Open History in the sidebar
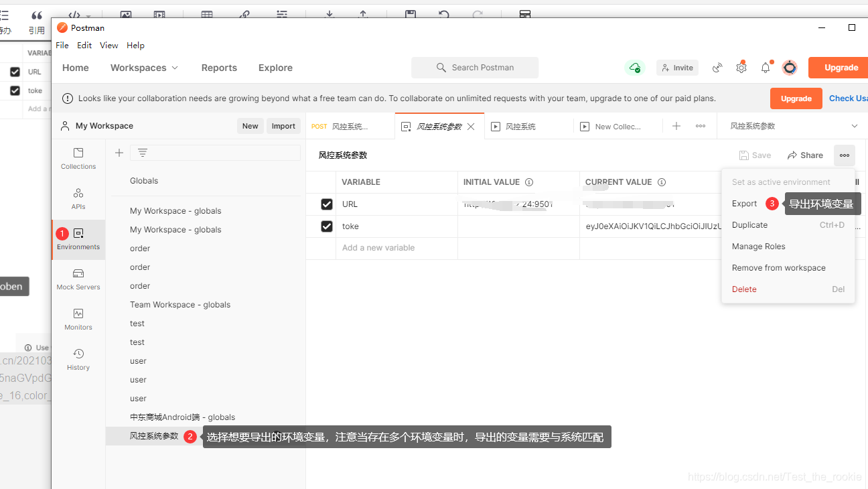Viewport: 868px width, 489px height. point(78,360)
